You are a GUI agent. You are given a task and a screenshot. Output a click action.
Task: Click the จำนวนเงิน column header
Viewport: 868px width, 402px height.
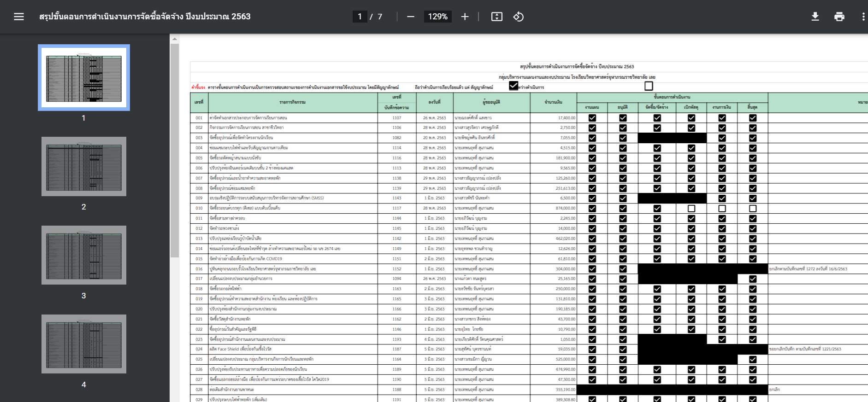pyautogui.click(x=553, y=102)
